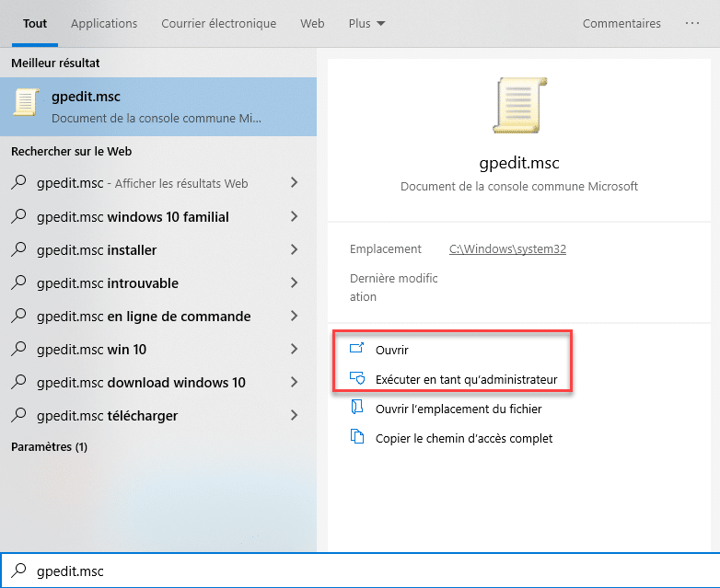This screenshot has height=588, width=720.
Task: Click the gpedit.msc search input field
Action: click(368, 571)
